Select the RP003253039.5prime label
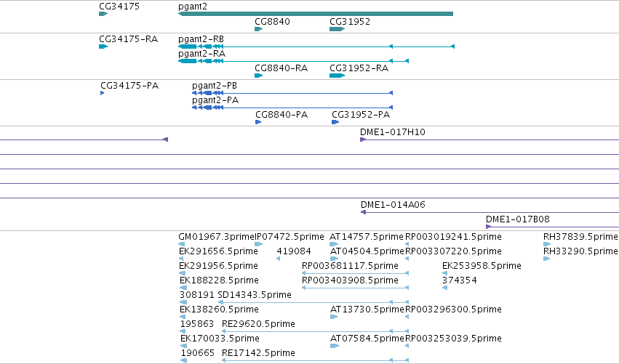This screenshot has height=364, width=619. (453, 339)
